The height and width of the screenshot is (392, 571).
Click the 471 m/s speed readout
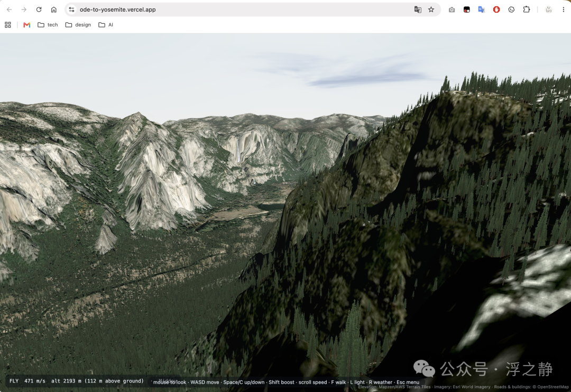tap(34, 381)
